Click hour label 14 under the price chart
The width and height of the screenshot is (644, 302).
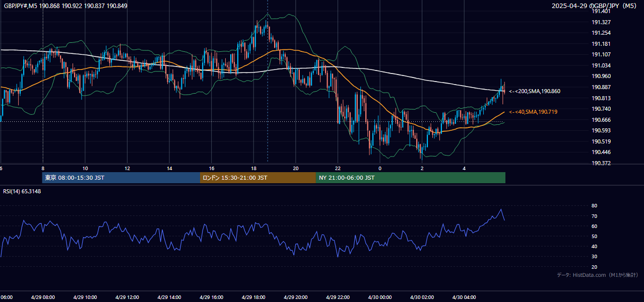click(x=169, y=169)
